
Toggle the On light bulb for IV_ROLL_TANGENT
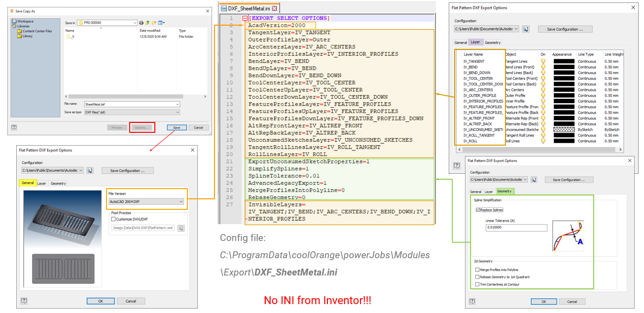click(x=543, y=135)
